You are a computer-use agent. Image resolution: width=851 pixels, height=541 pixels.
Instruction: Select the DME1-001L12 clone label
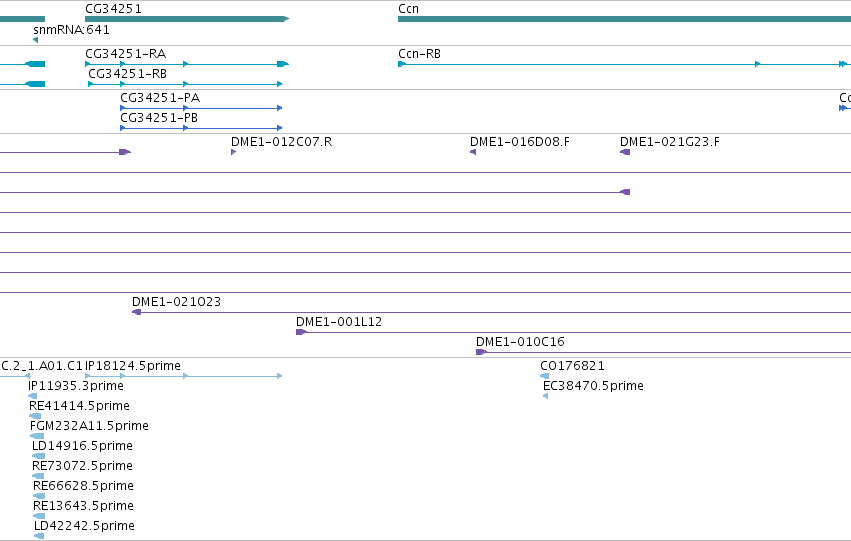pyautogui.click(x=339, y=322)
